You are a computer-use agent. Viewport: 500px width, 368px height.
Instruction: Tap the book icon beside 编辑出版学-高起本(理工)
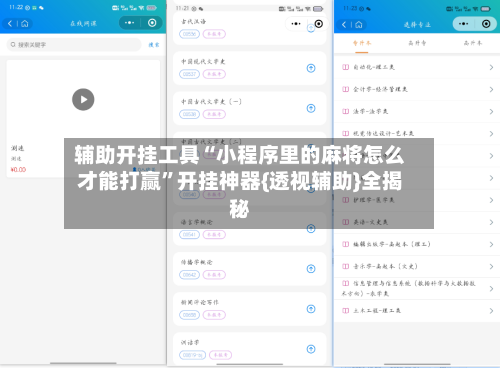346,244
